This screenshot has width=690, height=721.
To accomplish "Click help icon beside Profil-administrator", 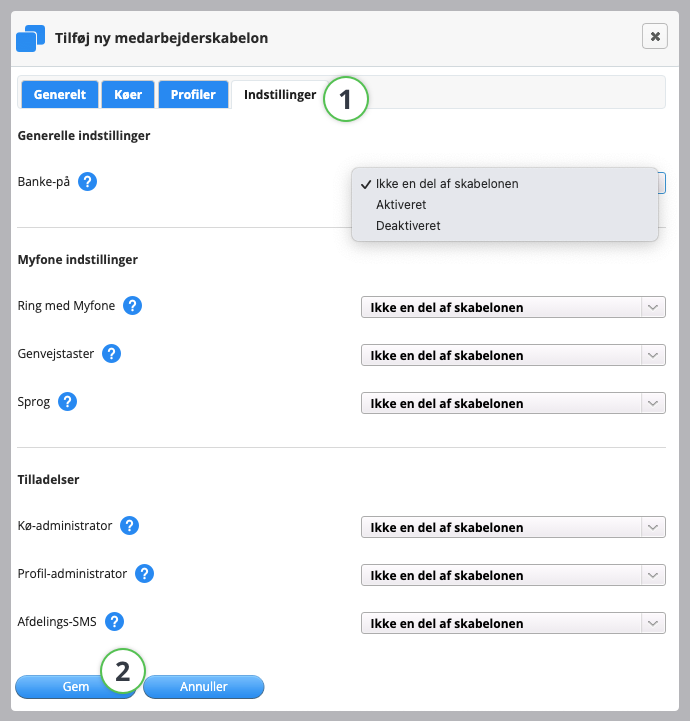I will pos(144,573).
